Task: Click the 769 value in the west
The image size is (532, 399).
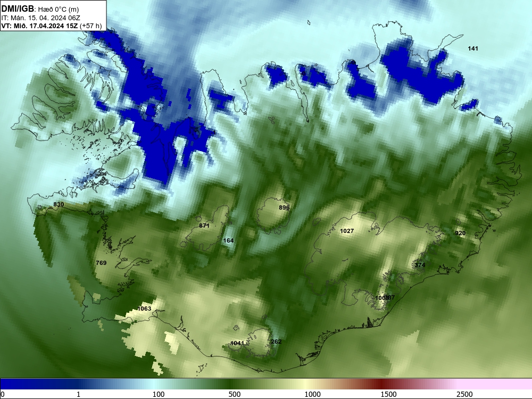Action: pyautogui.click(x=101, y=263)
